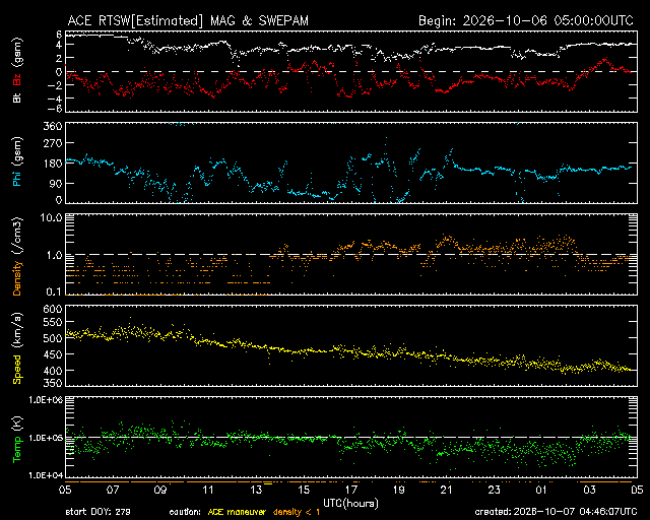Click the "13" hour tick label
Screen dimensions: 650x520
[x=256, y=490]
